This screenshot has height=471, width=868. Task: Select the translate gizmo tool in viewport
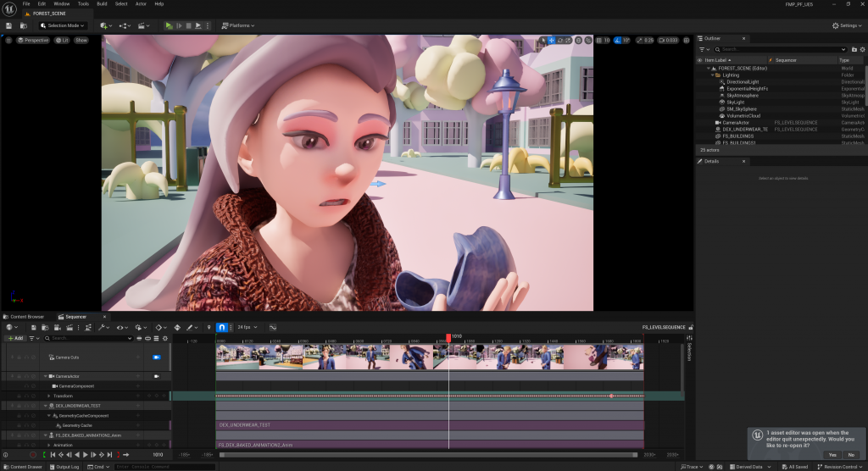552,40
